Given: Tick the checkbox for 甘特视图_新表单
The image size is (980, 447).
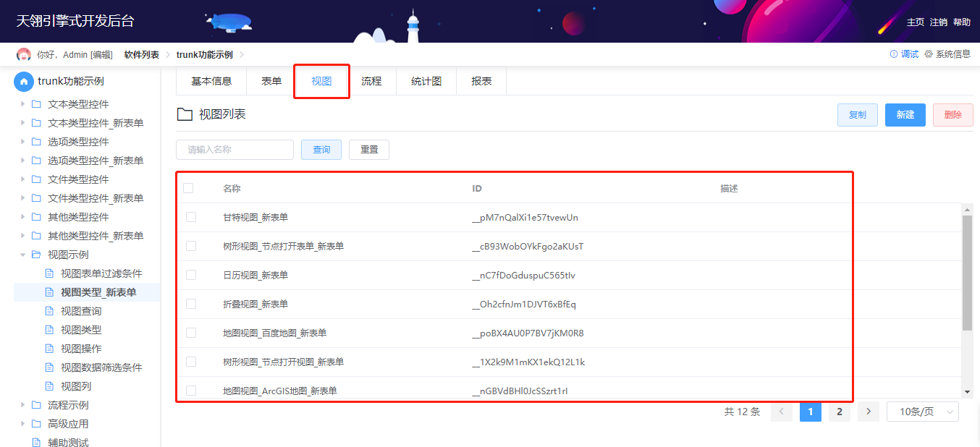Looking at the screenshot, I should 191,217.
